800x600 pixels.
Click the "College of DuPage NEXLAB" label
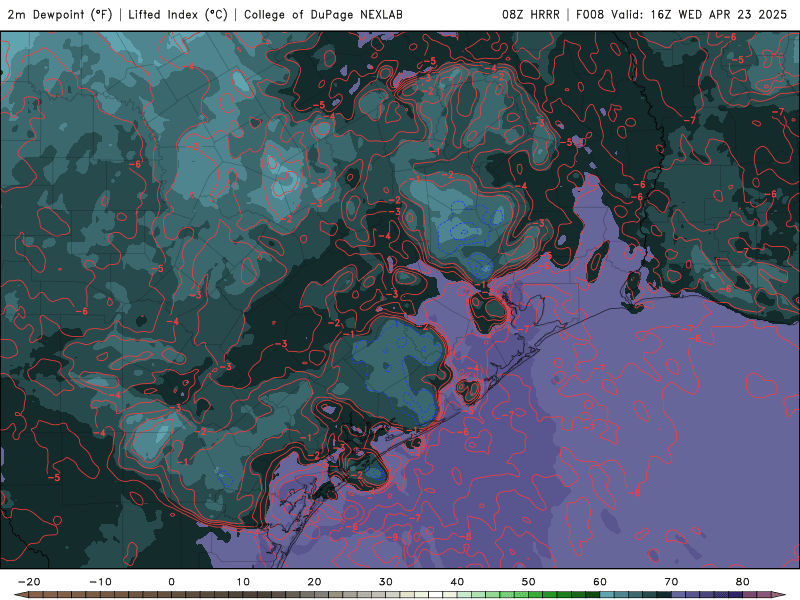pyautogui.click(x=323, y=14)
